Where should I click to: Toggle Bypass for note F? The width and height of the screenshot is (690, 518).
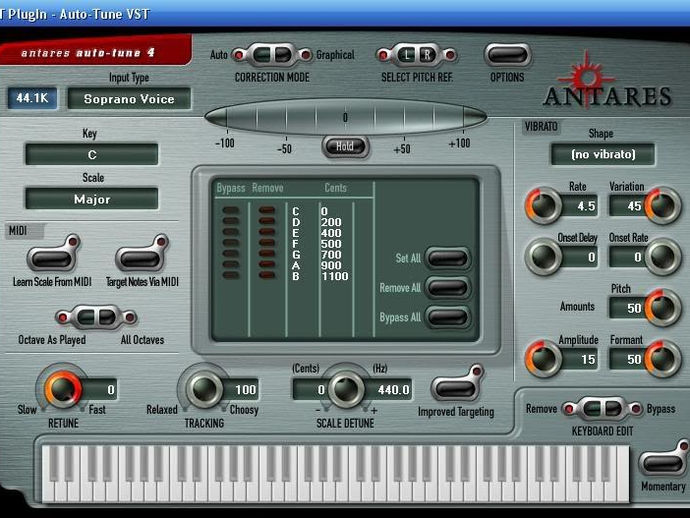click(231, 243)
